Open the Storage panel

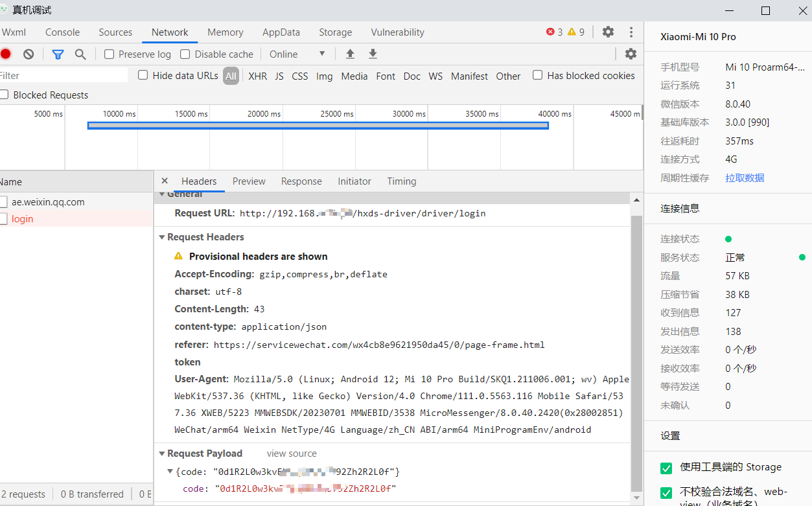click(336, 32)
